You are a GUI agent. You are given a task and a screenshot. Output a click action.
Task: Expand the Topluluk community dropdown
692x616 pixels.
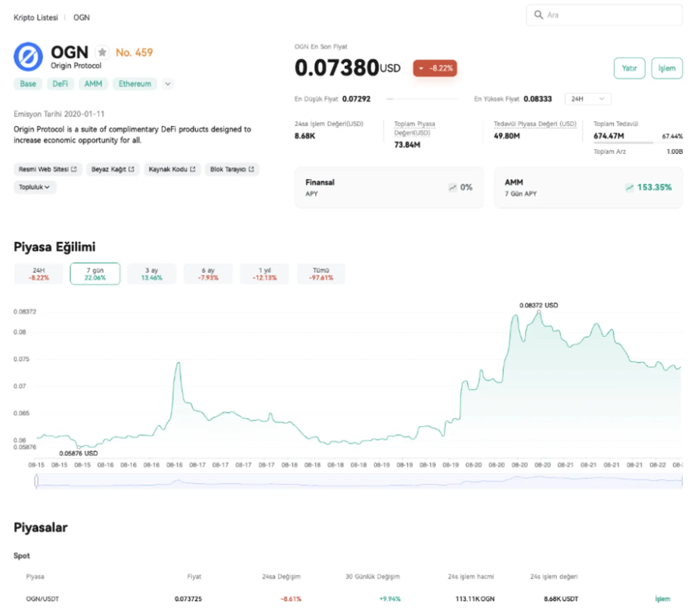[35, 187]
